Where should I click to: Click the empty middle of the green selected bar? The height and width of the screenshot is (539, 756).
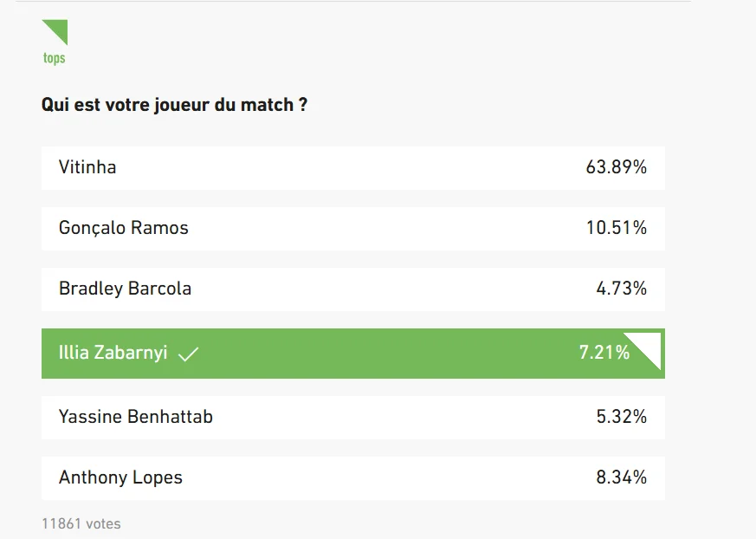[381, 353]
